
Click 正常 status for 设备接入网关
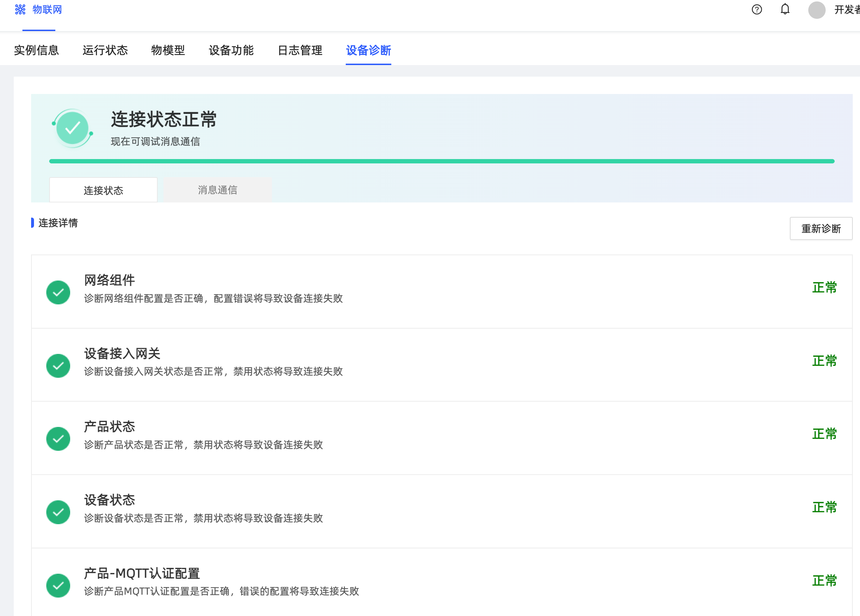[x=824, y=361]
